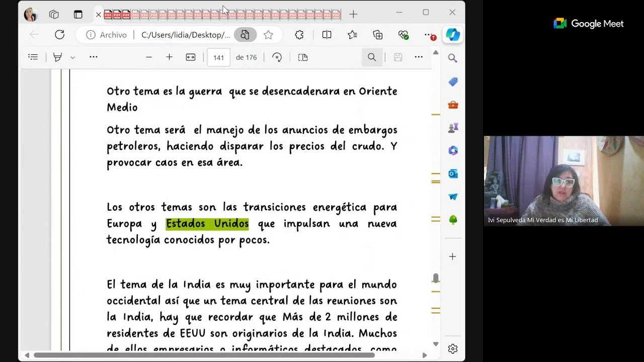Switch to two-page view layout

point(302,57)
